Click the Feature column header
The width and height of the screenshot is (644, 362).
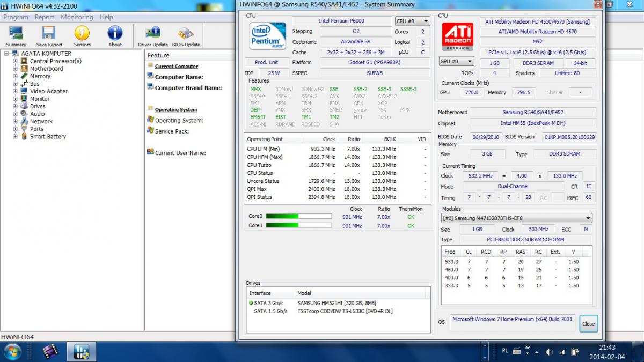158,55
